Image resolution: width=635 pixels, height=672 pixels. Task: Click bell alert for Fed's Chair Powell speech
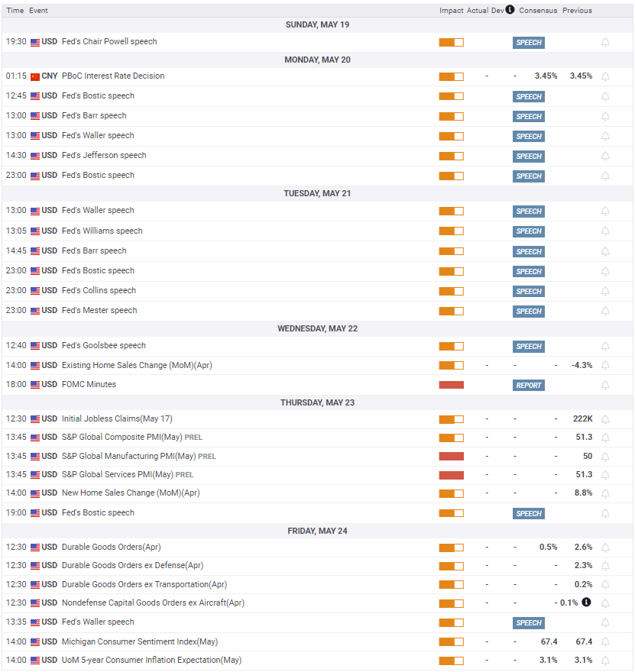point(605,43)
